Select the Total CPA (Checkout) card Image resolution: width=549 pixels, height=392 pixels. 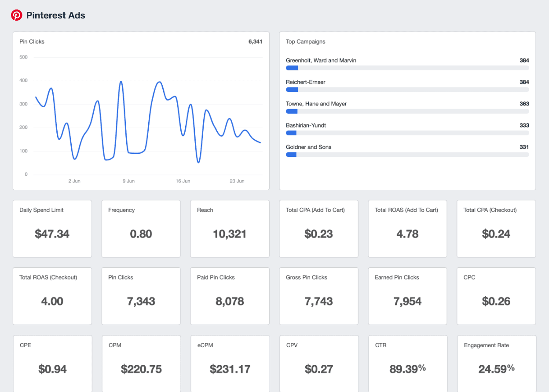(x=496, y=229)
